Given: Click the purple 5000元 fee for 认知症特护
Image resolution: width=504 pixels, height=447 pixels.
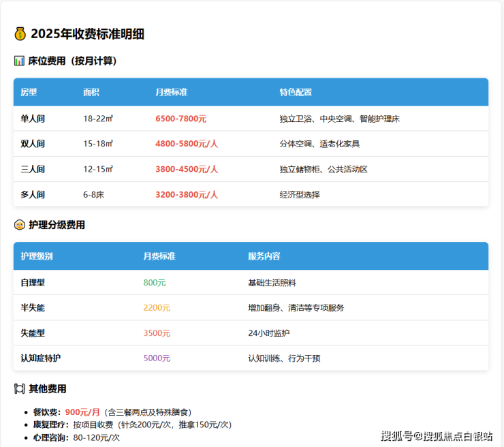Looking at the screenshot, I should point(157,358).
